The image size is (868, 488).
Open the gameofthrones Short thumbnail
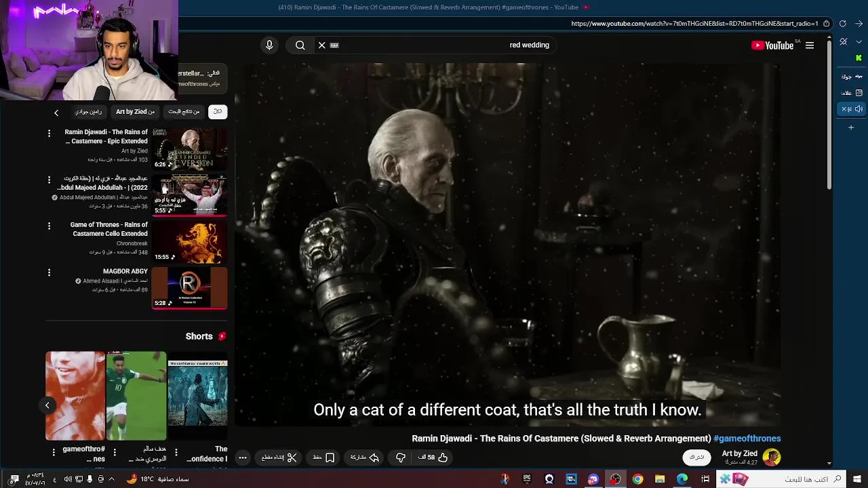[x=75, y=396]
